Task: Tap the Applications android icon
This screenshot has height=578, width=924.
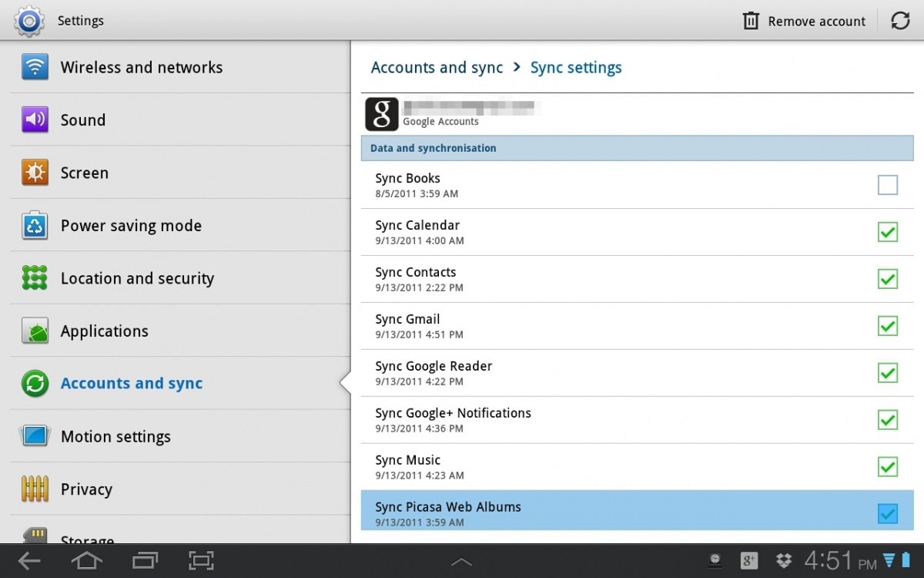Action: point(35,331)
